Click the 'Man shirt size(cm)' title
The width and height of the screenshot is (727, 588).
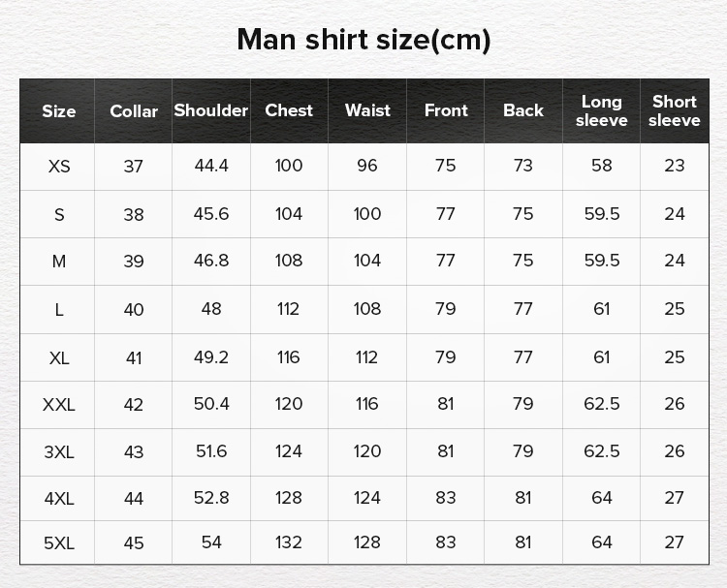363,40
